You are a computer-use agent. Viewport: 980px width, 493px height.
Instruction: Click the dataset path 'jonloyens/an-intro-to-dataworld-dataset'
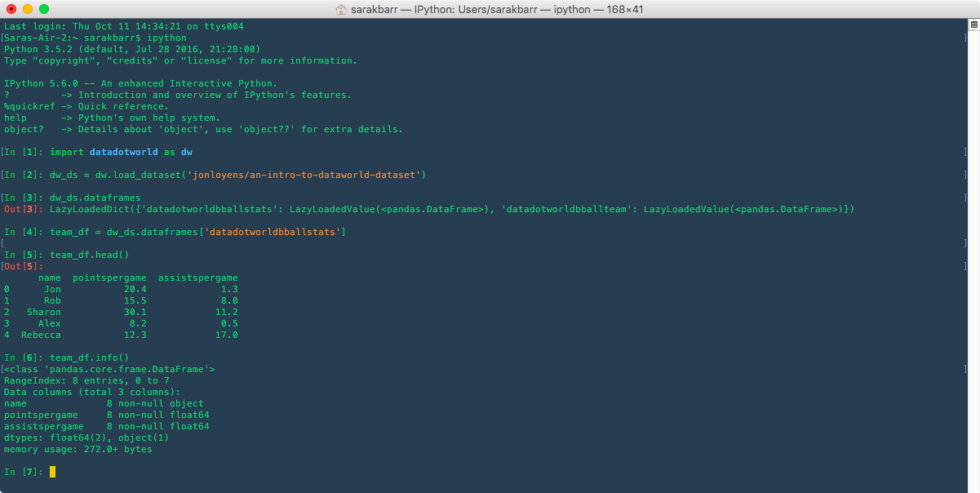coord(306,175)
